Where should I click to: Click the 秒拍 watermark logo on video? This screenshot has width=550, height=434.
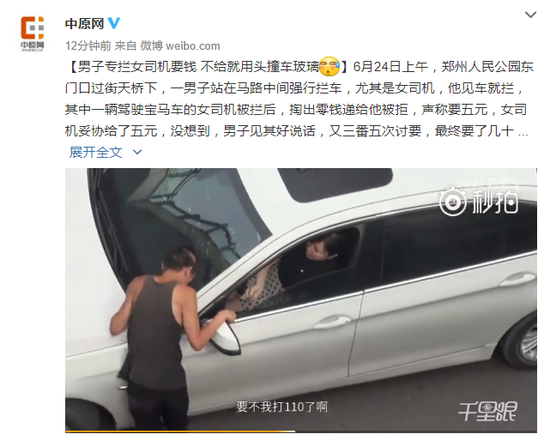pyautogui.click(x=478, y=201)
